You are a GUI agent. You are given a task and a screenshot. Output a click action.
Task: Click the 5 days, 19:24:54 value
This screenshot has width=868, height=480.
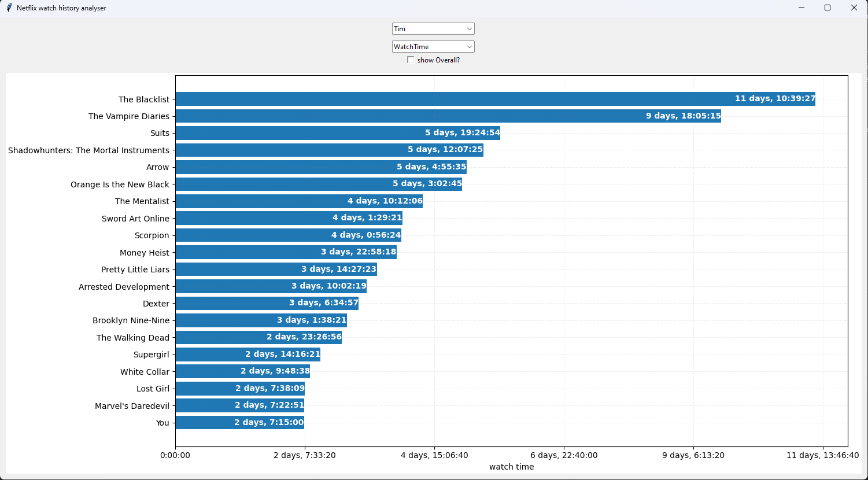click(x=463, y=133)
